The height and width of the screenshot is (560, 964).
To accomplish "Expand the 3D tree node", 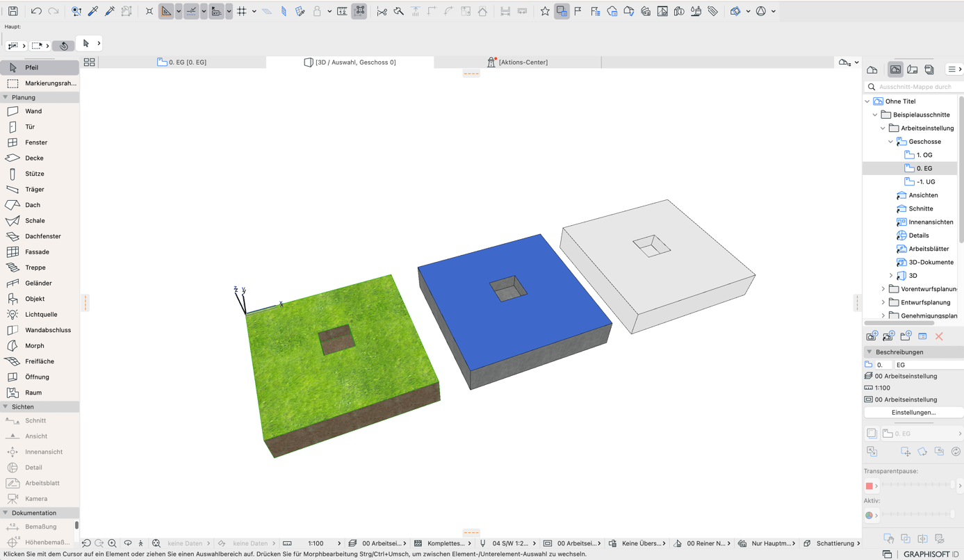I will pos(891,276).
